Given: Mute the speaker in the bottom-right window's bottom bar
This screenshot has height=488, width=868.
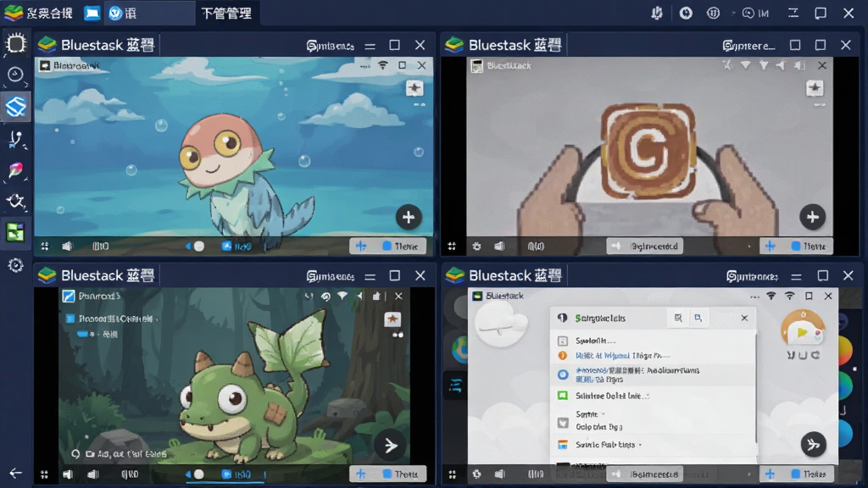Looking at the screenshot, I should pos(500,474).
